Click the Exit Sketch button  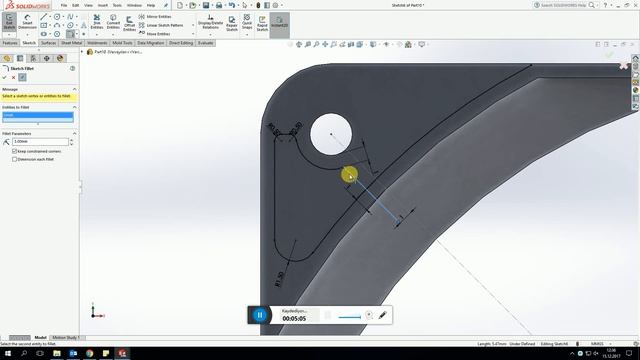pyautogui.click(x=9, y=22)
